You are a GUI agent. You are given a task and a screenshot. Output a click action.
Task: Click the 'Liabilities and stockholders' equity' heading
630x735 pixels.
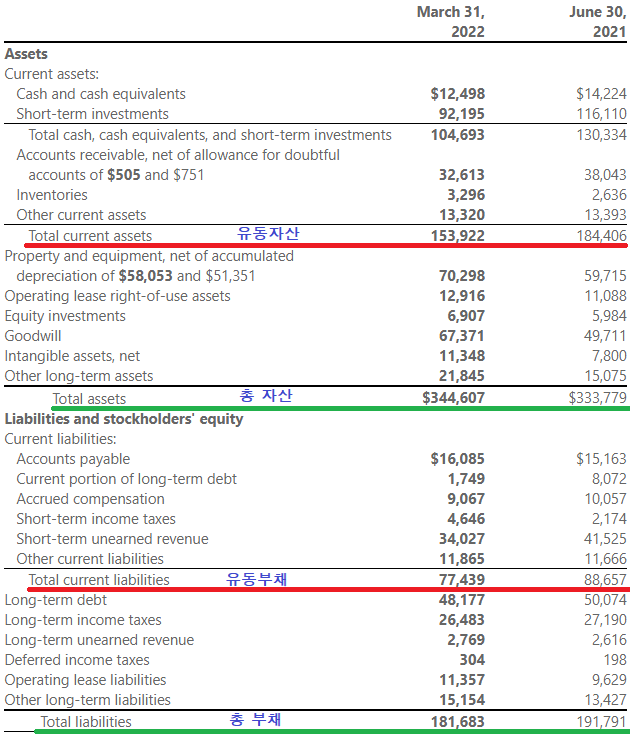pyautogui.click(x=124, y=419)
